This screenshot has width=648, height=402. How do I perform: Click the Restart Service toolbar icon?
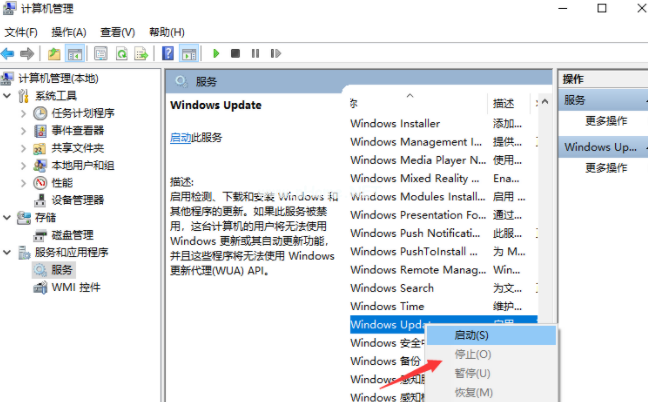tap(273, 53)
